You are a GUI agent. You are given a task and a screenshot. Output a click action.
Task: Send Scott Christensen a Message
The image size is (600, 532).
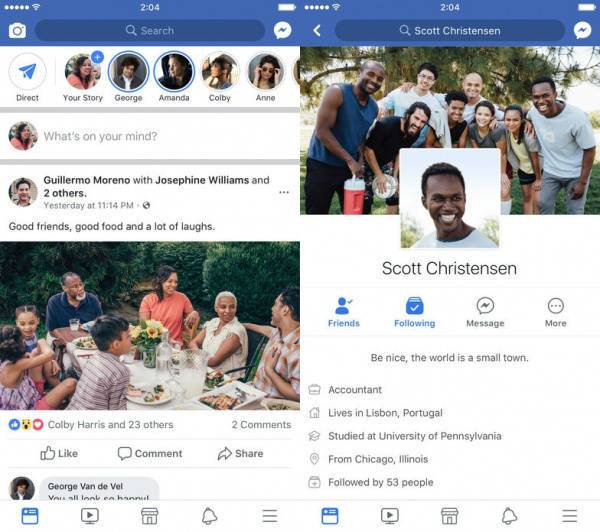coord(485,313)
